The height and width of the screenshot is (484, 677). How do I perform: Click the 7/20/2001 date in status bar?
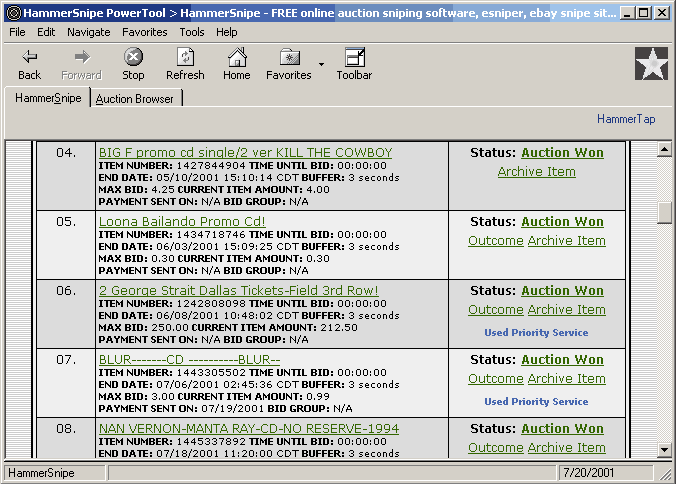[588, 473]
